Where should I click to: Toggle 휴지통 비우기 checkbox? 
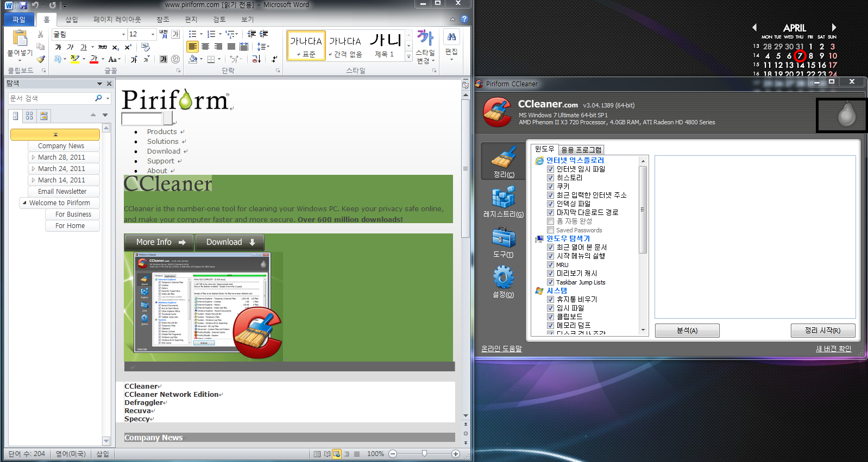550,300
